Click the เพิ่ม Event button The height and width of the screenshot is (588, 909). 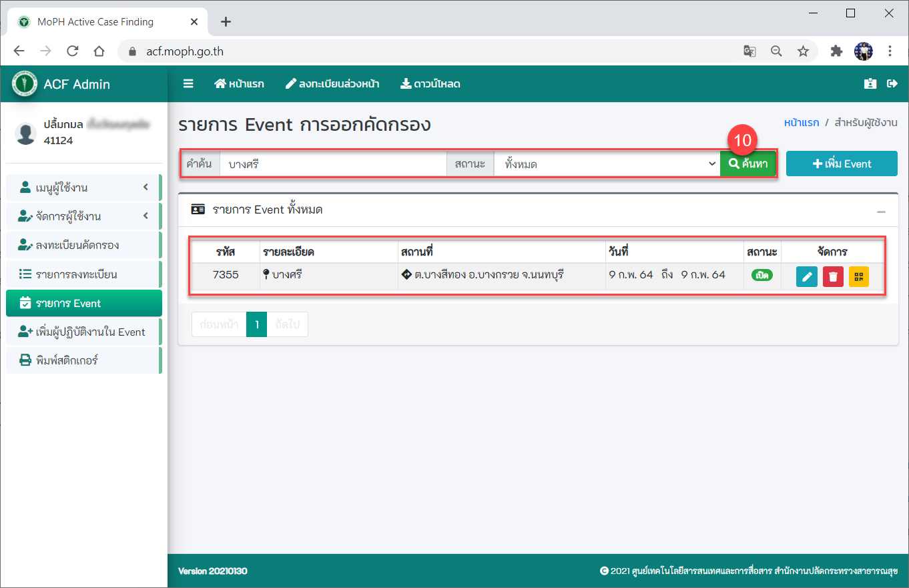pyautogui.click(x=842, y=164)
